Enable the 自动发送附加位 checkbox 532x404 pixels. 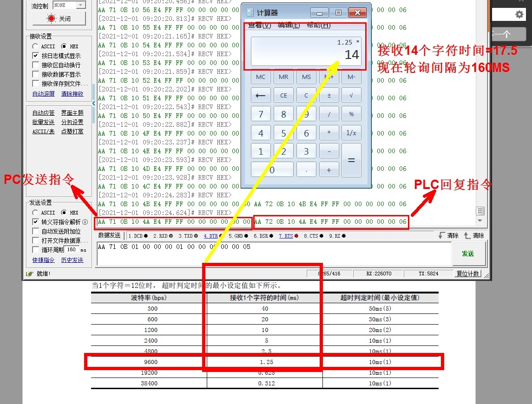pos(36,231)
